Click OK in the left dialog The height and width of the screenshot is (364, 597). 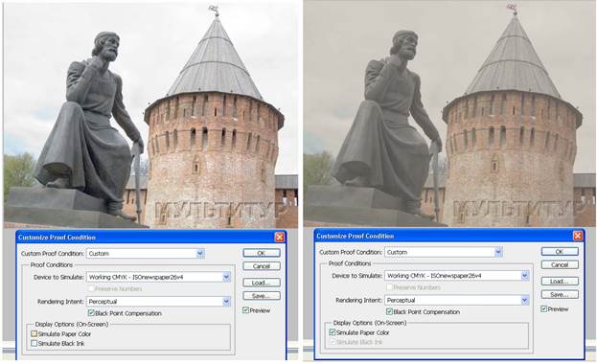[262, 253]
